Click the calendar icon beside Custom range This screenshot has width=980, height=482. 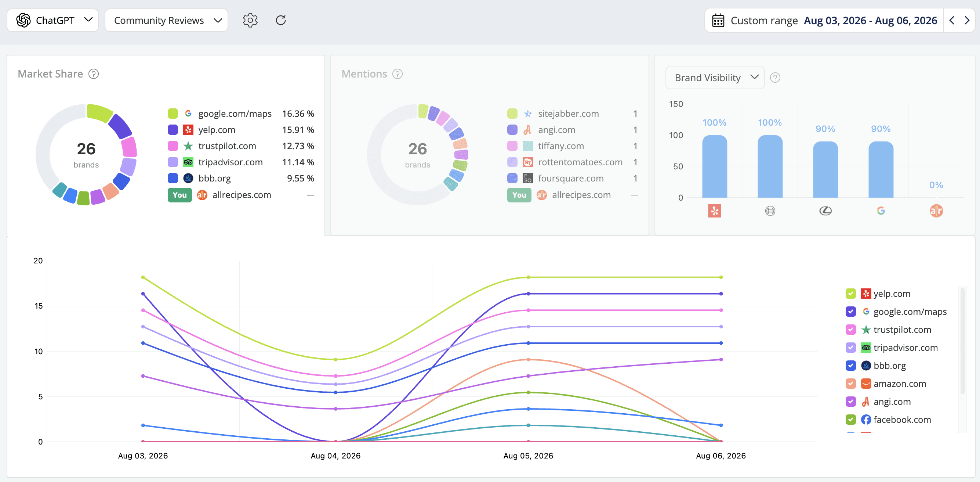point(718,21)
